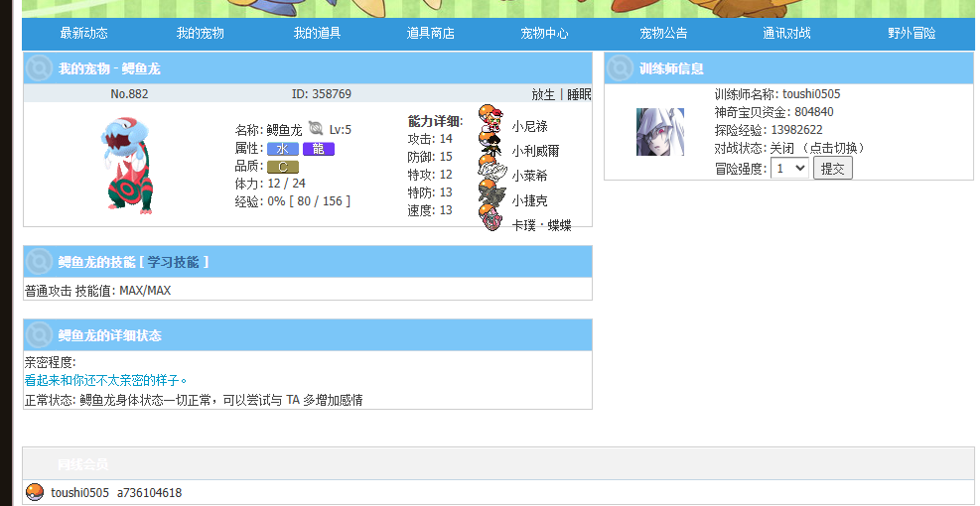980x506 pixels.
Task: Go to 通讯对战 page
Action: click(786, 33)
